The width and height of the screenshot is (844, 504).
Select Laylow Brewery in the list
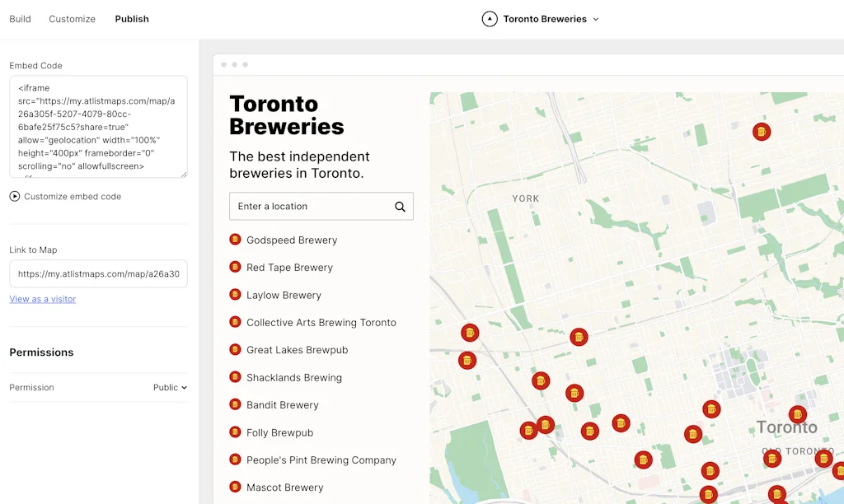(284, 296)
